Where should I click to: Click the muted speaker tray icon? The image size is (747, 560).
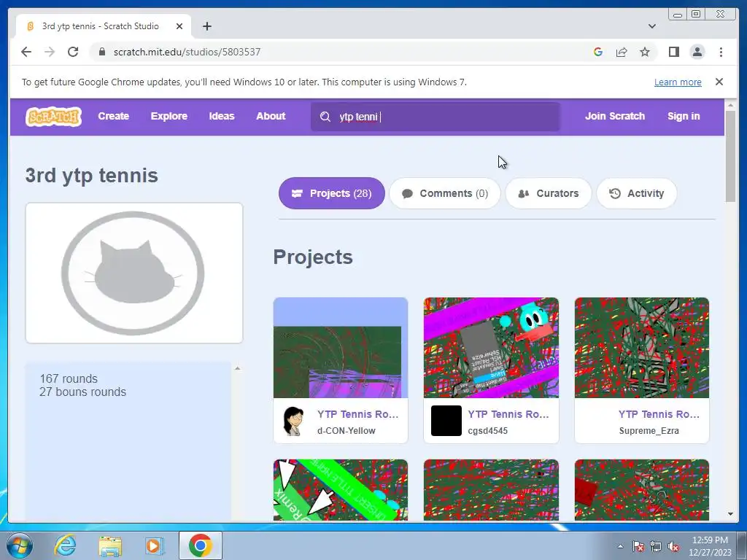(673, 546)
